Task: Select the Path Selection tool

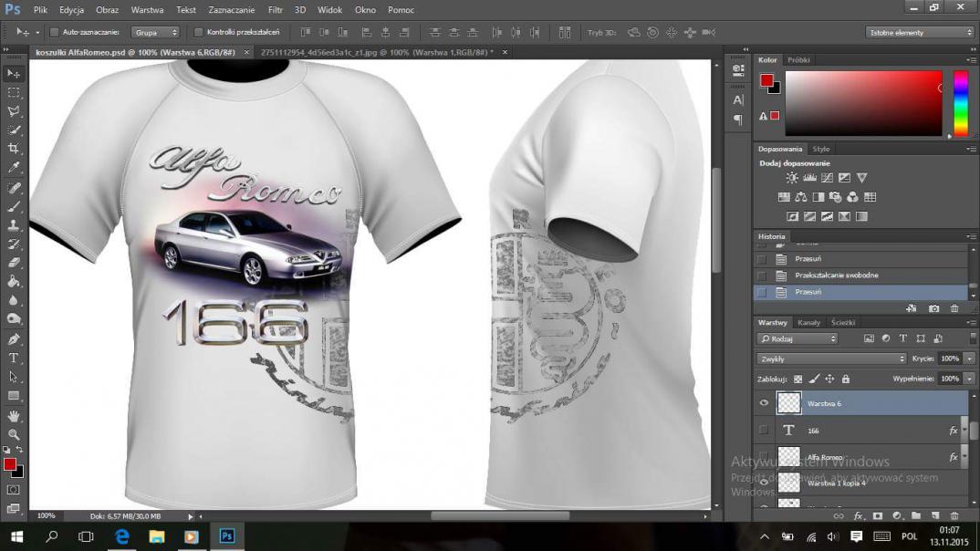Action: (13, 377)
